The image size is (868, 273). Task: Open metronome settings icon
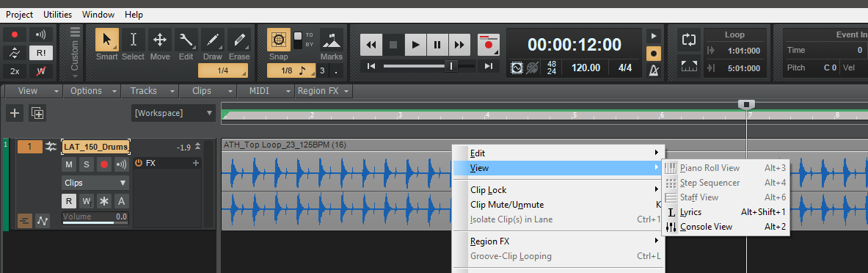pos(654,71)
